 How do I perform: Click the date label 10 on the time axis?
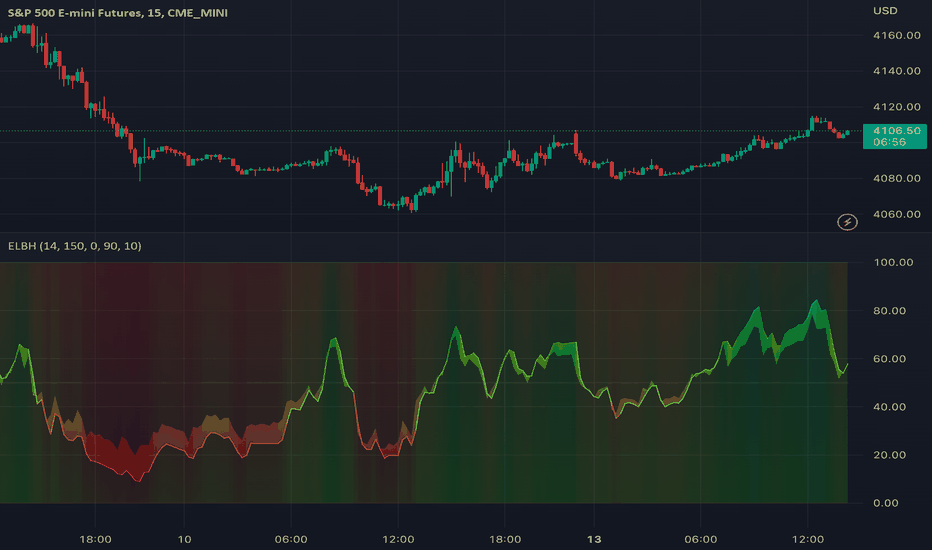[184, 539]
